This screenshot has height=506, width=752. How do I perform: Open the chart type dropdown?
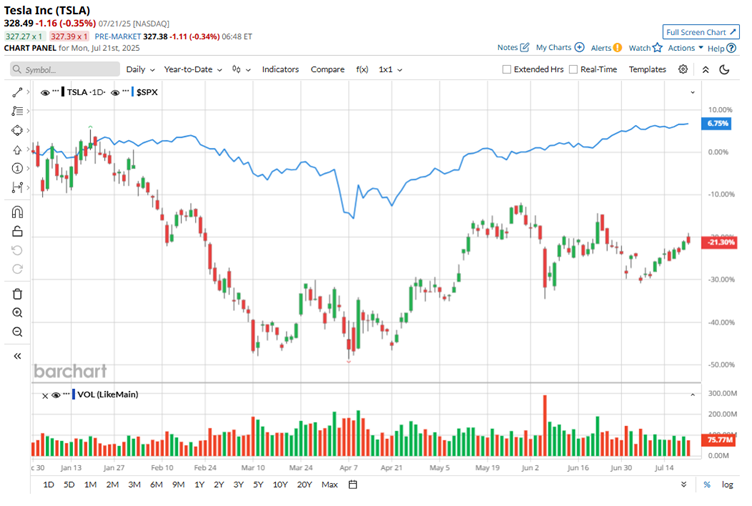(241, 70)
